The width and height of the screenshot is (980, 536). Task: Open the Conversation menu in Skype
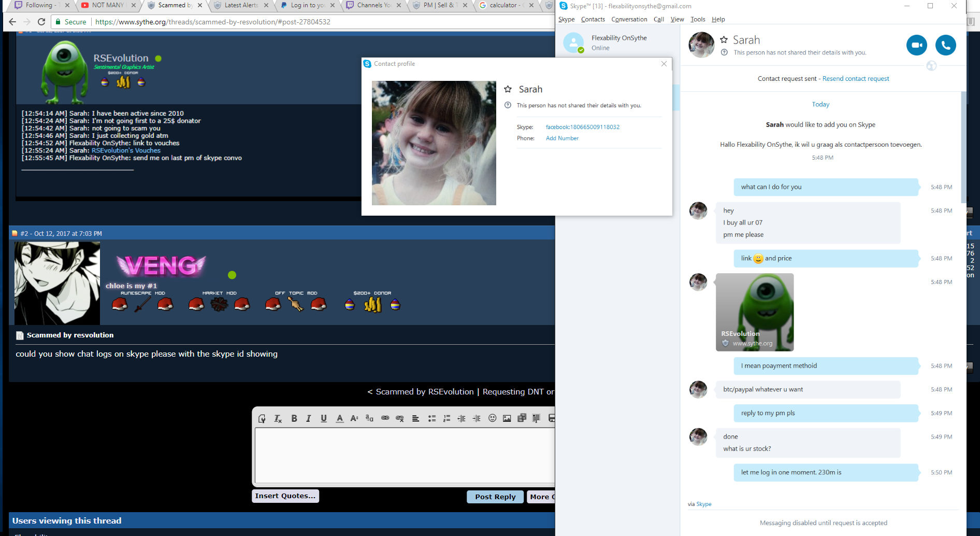629,19
